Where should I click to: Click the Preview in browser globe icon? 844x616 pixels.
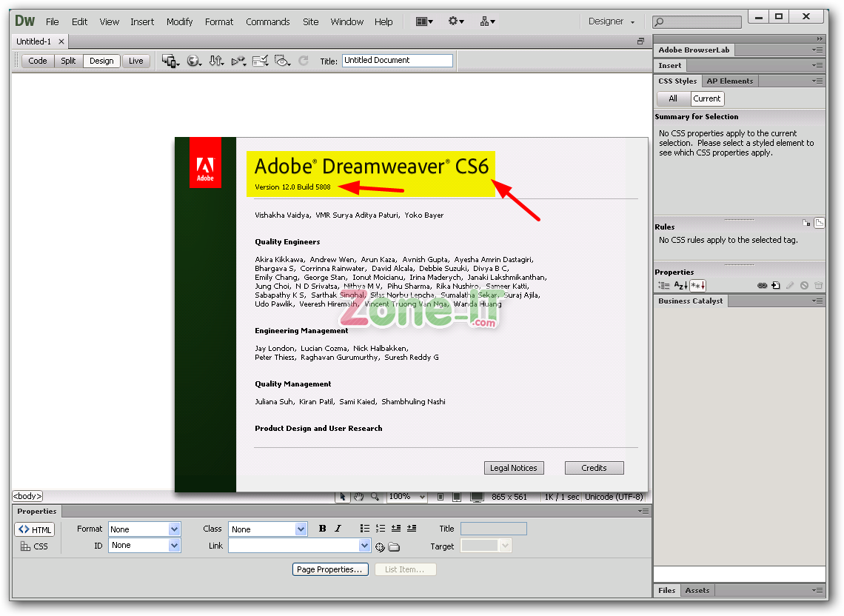pos(194,61)
